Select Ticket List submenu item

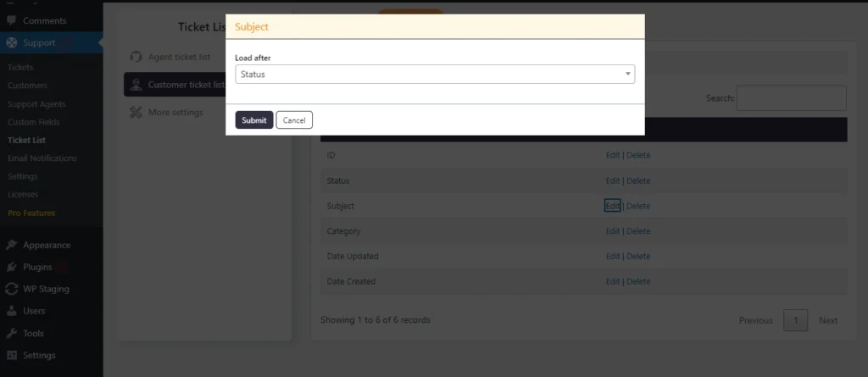(26, 141)
